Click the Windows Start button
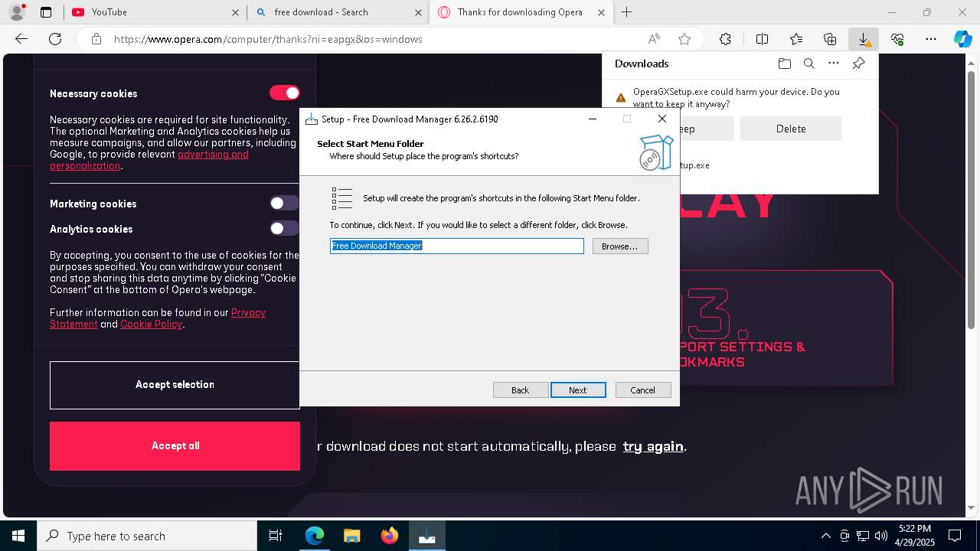This screenshot has width=980, height=551. point(18,536)
